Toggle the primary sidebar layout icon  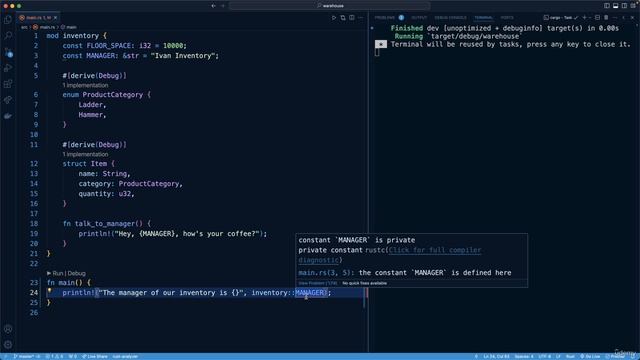click(607, 6)
